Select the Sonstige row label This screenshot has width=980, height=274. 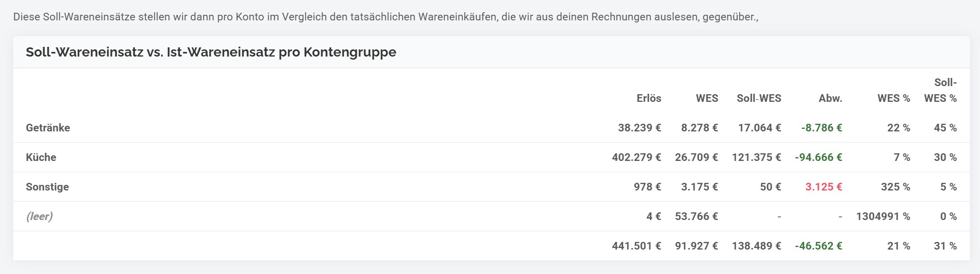47,187
